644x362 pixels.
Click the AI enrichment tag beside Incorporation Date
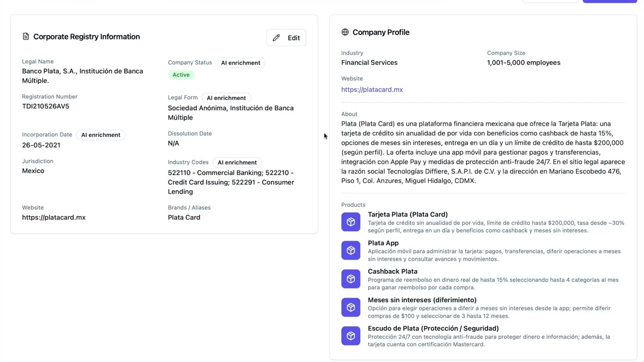(x=101, y=135)
